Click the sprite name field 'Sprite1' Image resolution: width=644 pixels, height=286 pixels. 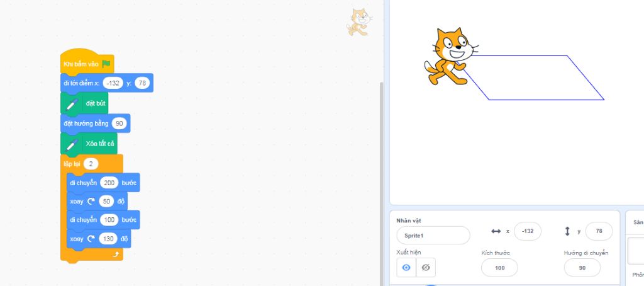tap(433, 236)
